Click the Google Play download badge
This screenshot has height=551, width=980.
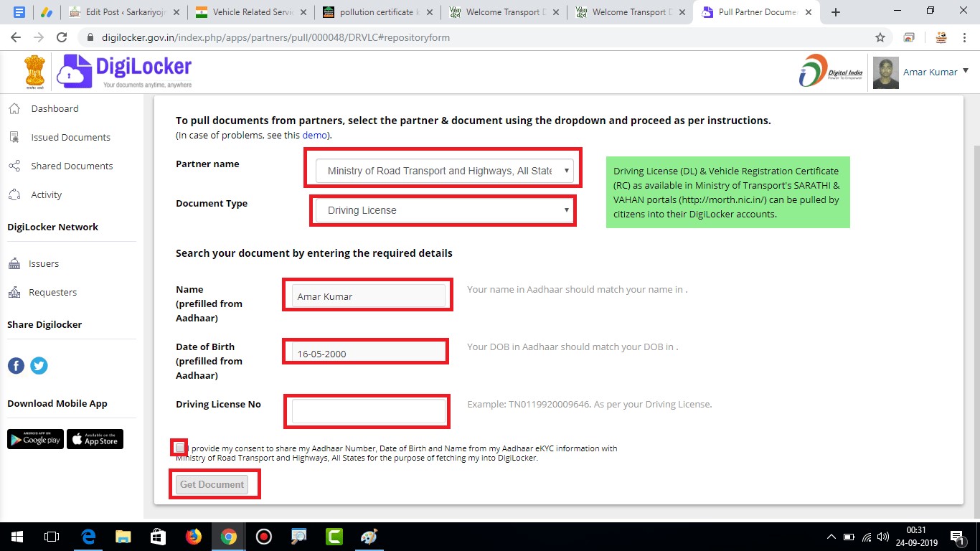[x=35, y=439]
